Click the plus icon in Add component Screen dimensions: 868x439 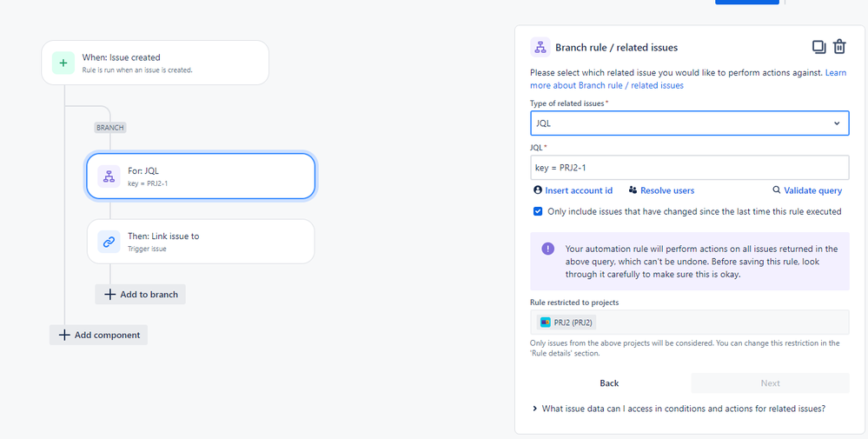(65, 335)
